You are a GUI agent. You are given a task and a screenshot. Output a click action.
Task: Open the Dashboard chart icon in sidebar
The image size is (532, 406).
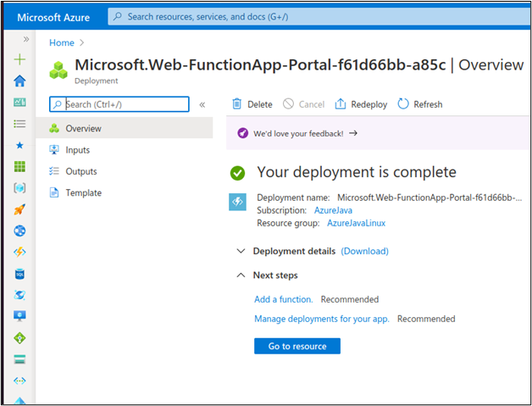pos(19,103)
